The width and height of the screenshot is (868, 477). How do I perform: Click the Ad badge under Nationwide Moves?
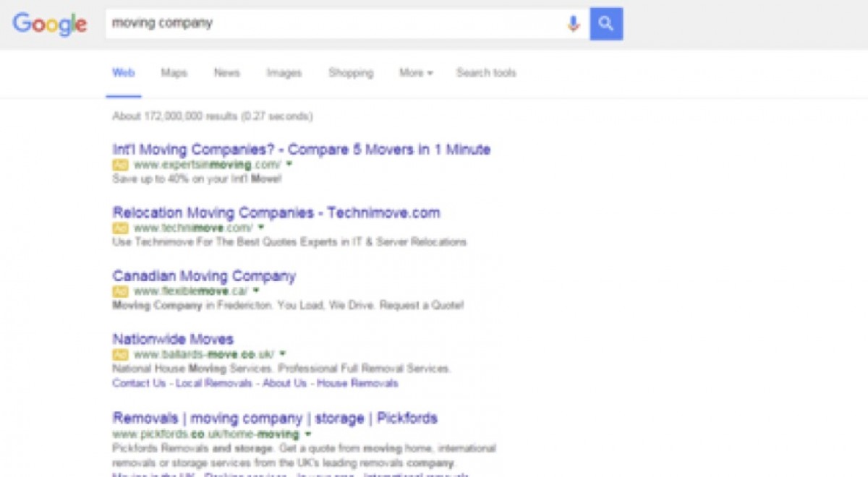[x=120, y=354]
